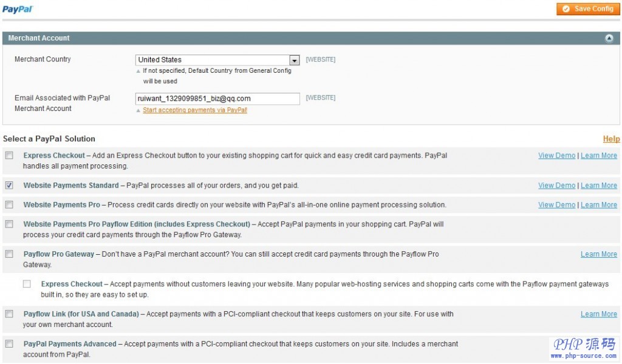
Task: Open the Help link
Action: (x=611, y=138)
